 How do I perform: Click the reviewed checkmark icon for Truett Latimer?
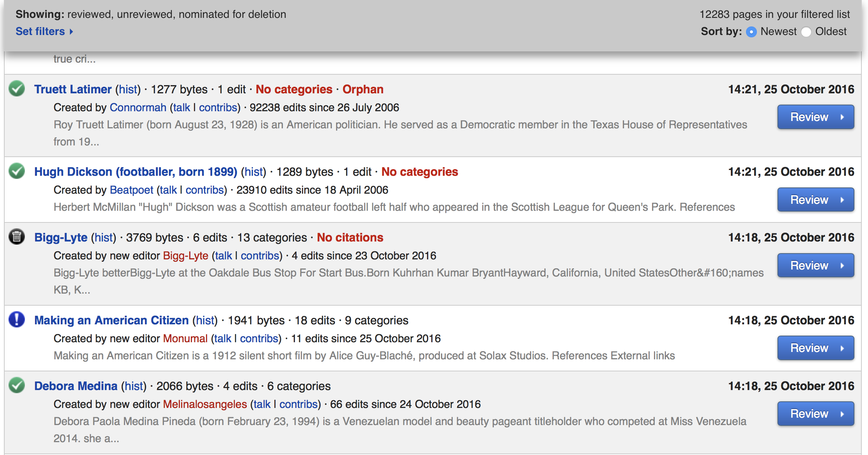click(17, 89)
